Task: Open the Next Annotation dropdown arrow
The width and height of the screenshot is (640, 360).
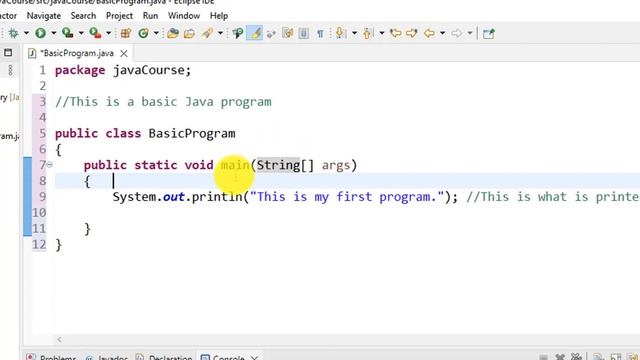Action: pos(354,33)
